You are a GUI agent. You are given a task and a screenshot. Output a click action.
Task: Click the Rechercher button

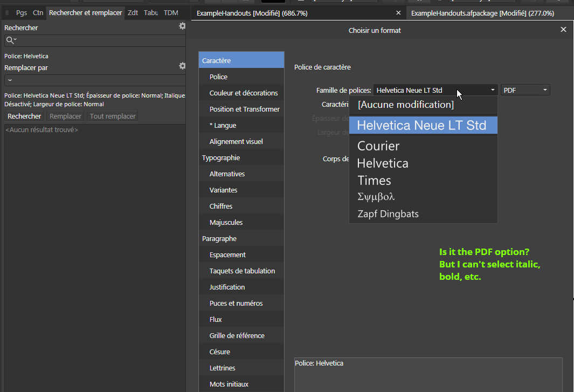click(x=25, y=116)
